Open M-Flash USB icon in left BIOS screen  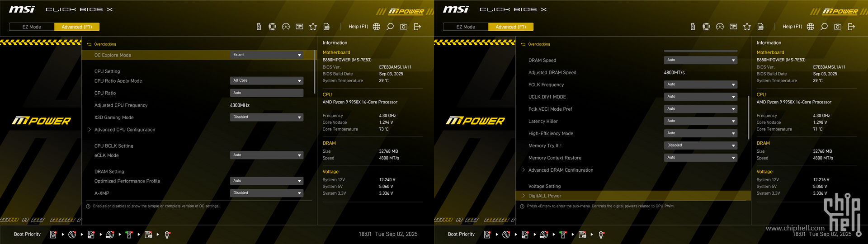tap(259, 27)
